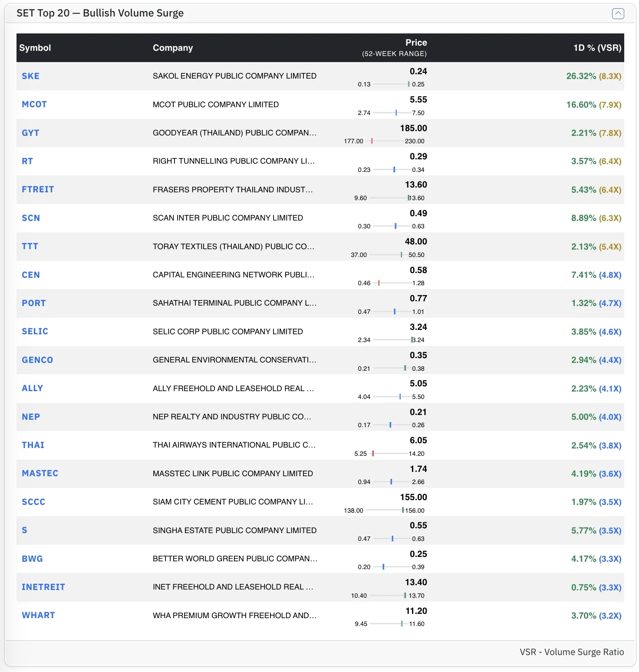Open the SELIC symbol link

point(35,332)
